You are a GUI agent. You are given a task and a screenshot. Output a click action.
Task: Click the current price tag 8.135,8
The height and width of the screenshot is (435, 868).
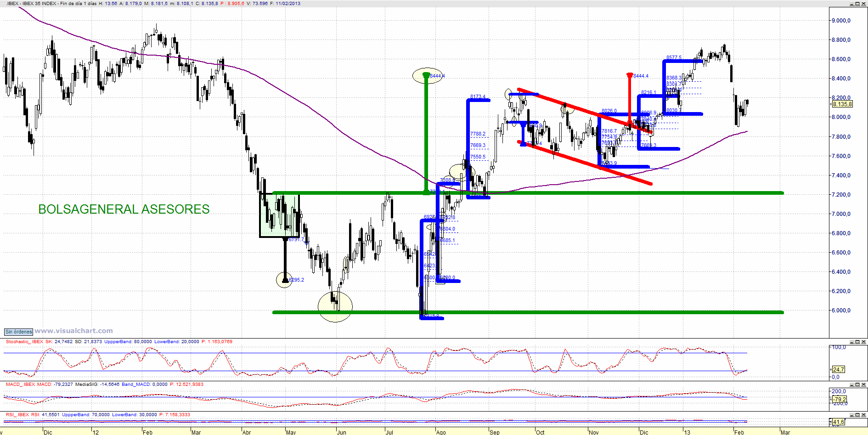tap(842, 104)
